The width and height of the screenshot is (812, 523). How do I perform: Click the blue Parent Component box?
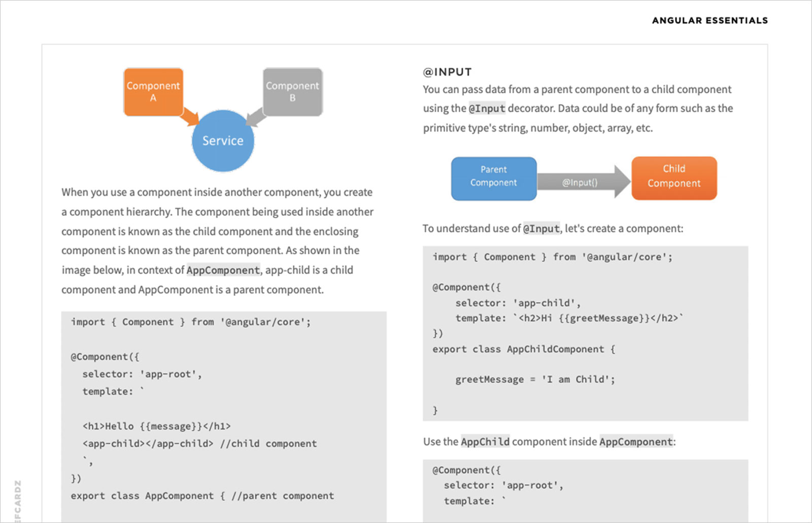pyautogui.click(x=493, y=178)
